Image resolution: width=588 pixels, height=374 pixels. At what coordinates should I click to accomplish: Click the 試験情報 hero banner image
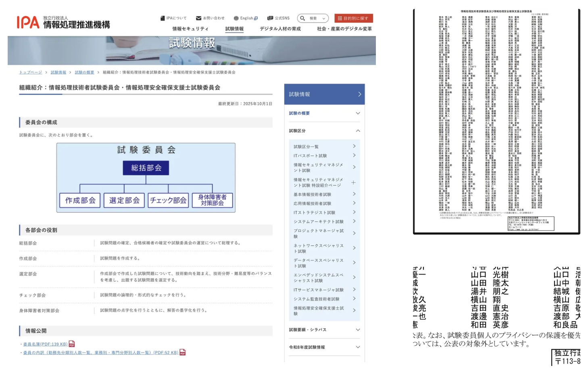[192, 50]
